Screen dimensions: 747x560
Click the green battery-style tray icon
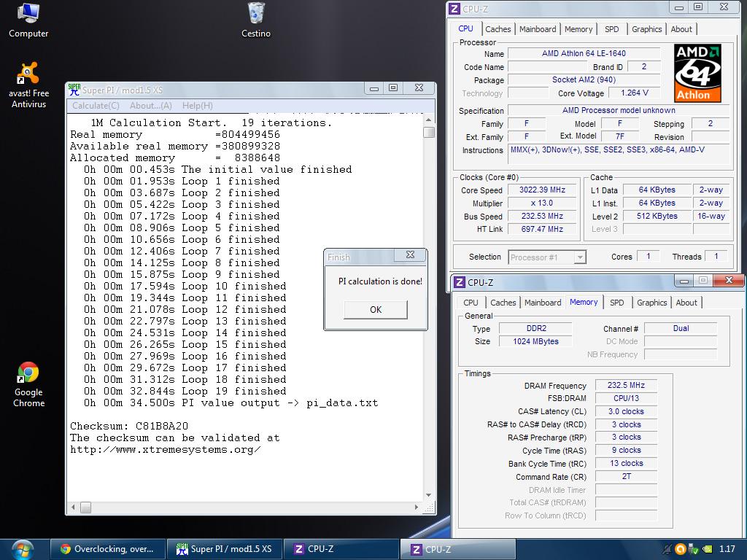[x=708, y=549]
